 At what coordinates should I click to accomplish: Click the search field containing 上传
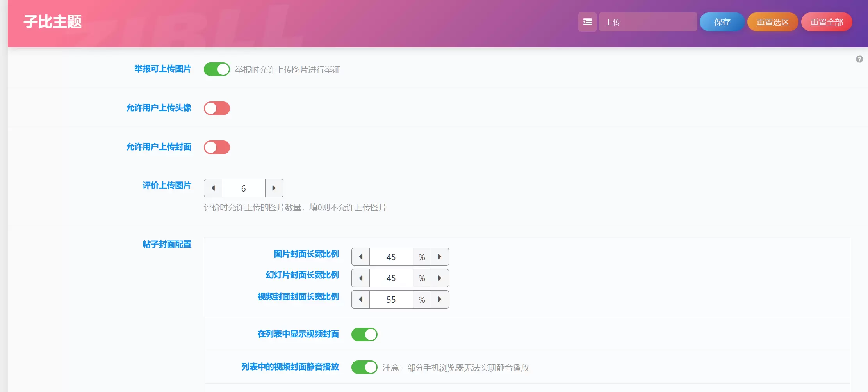[x=648, y=22]
